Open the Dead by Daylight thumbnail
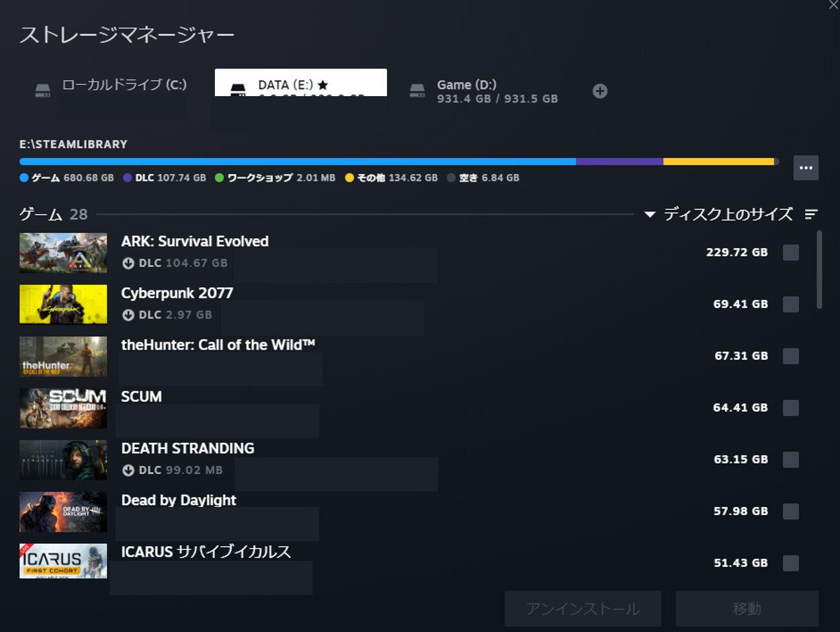Screen dimensions: 840x632 (63, 512)
